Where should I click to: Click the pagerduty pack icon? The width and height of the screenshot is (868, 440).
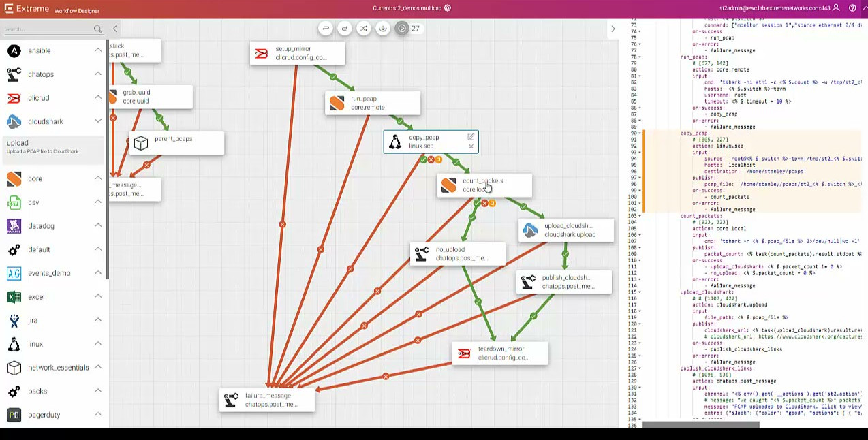[x=14, y=415]
